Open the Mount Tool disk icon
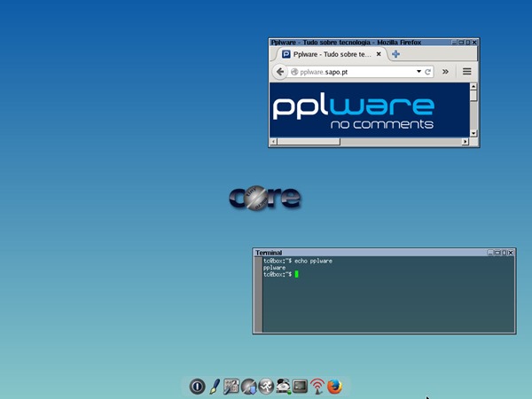Screen dimensions: 532x399 pyautogui.click(x=284, y=386)
